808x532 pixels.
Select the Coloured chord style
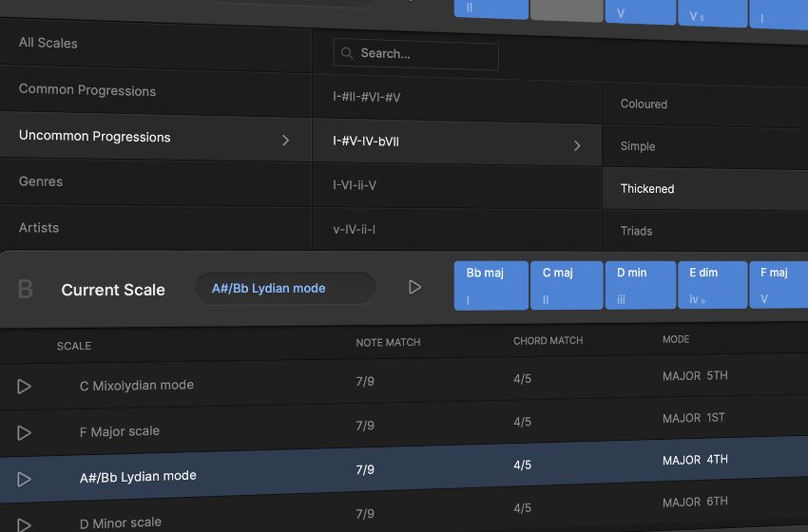pyautogui.click(x=644, y=104)
